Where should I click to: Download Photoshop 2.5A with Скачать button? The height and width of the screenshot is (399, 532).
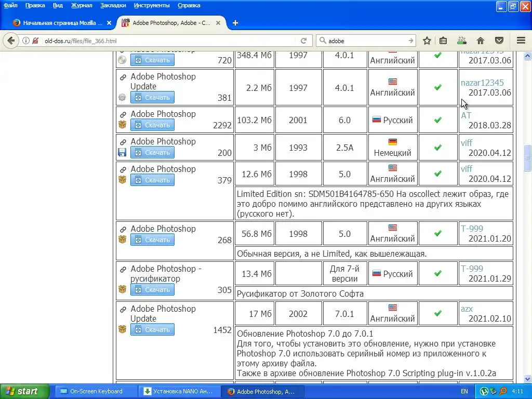[152, 152]
